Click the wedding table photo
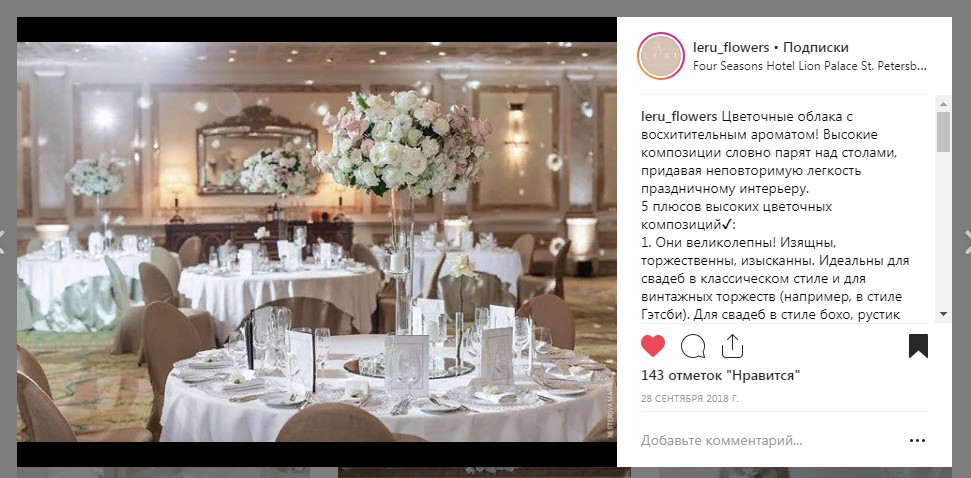 (x=316, y=241)
